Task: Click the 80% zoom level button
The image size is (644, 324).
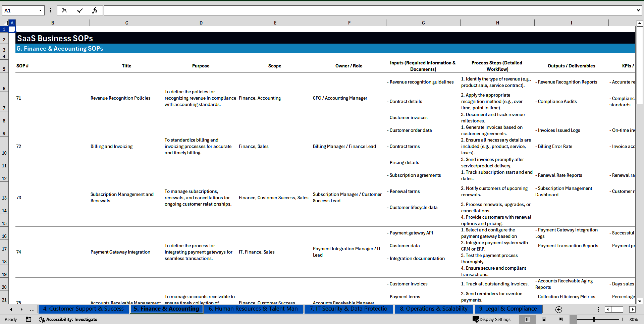Action: pos(634,319)
